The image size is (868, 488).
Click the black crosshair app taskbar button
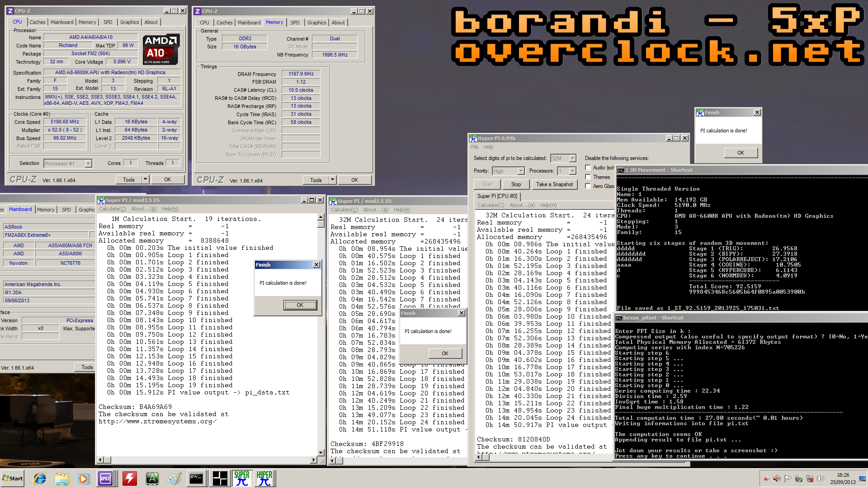pyautogui.click(x=220, y=478)
